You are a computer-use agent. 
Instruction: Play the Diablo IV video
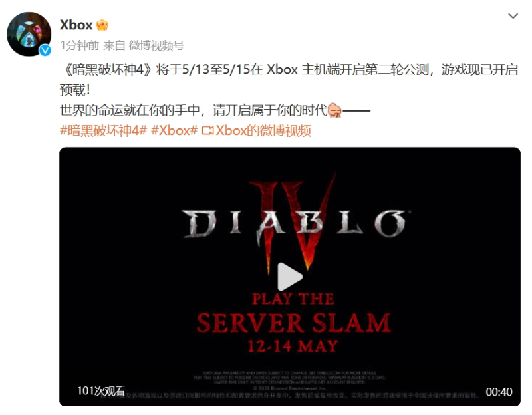point(290,277)
